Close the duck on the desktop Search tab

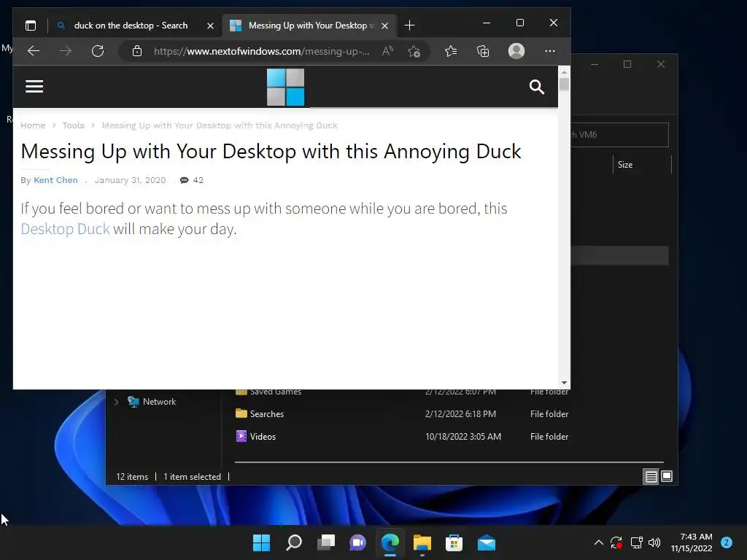click(x=210, y=26)
